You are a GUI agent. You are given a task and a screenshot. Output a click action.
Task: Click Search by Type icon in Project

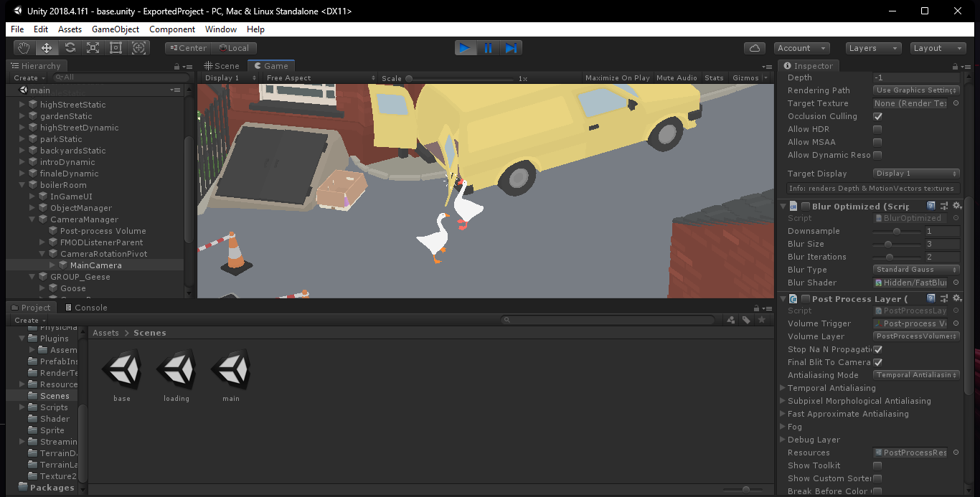(731, 320)
